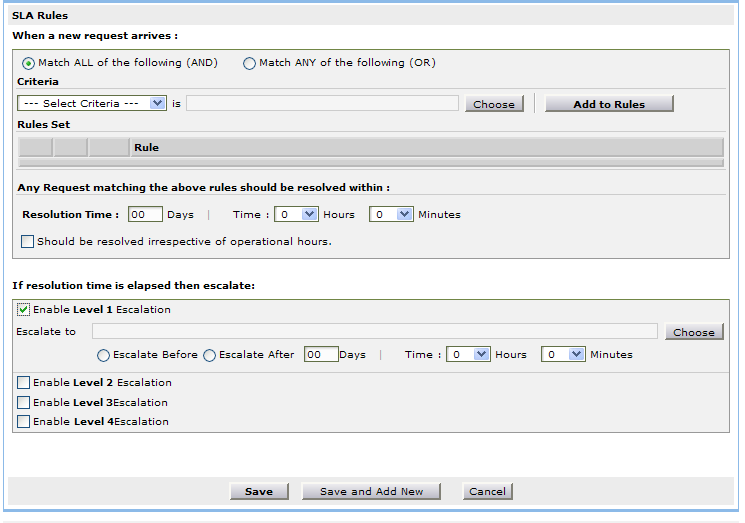Expand the resolution Minutes dropdown
Viewport: 745px width, 523px height.
[391, 214]
